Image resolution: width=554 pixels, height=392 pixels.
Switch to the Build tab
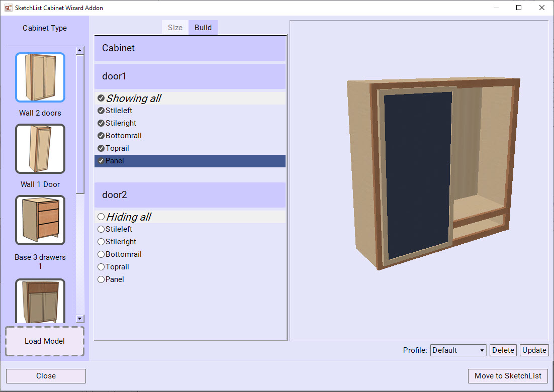(x=203, y=28)
